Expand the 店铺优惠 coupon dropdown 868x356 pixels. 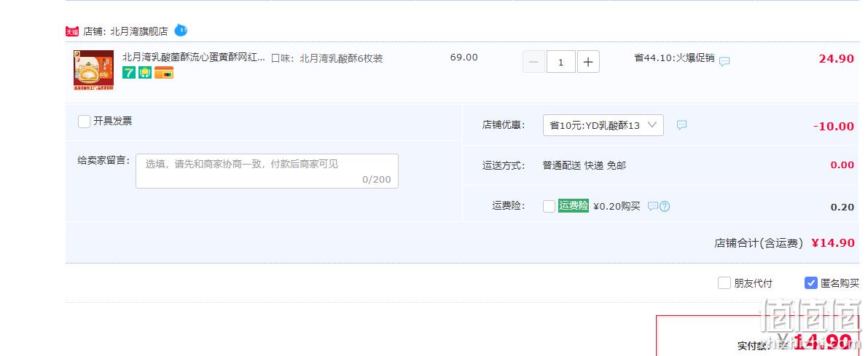tap(603, 125)
